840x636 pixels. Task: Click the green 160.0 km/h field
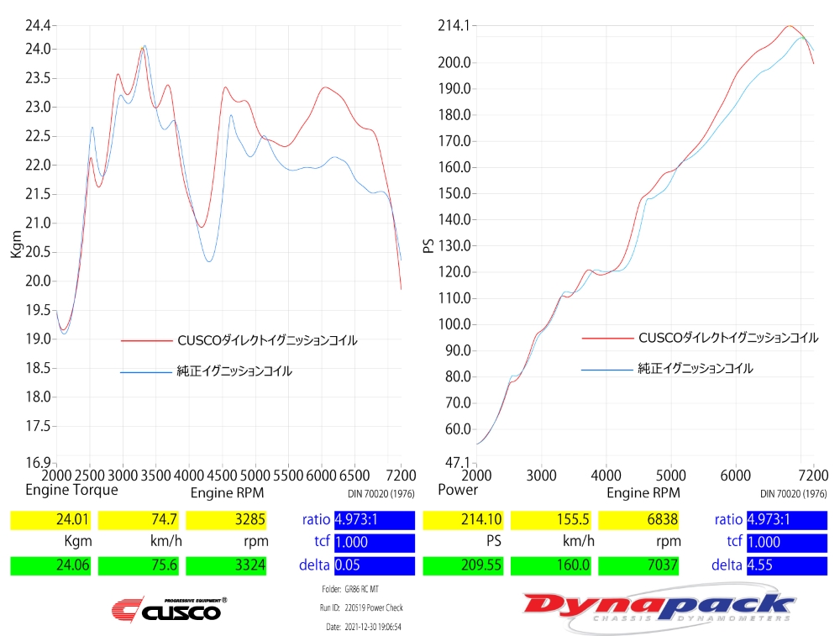(551, 565)
